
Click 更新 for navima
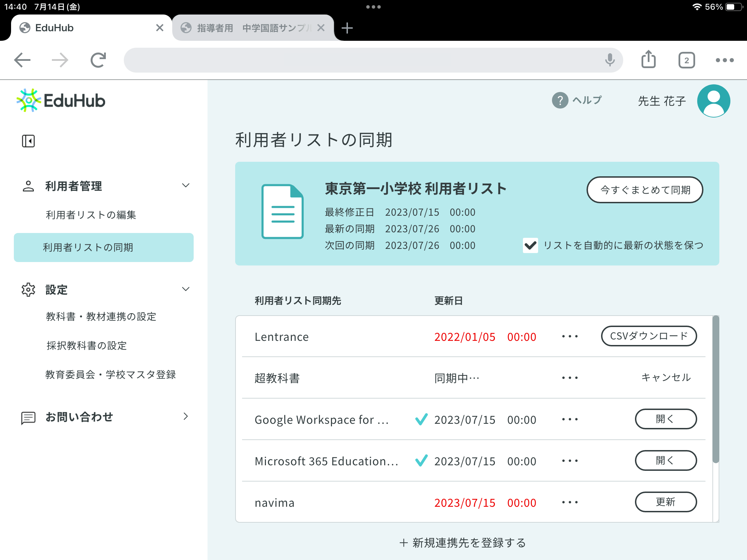(666, 502)
